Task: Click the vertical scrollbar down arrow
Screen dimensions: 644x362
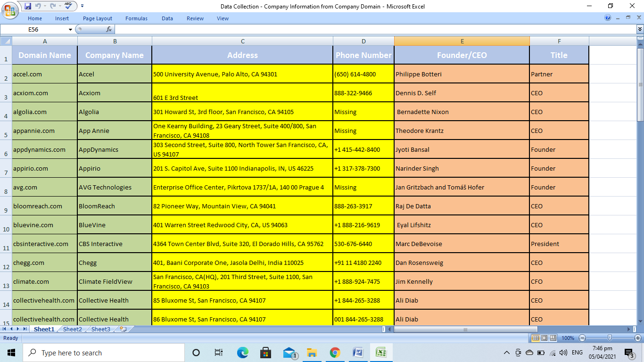Action: tap(640, 322)
